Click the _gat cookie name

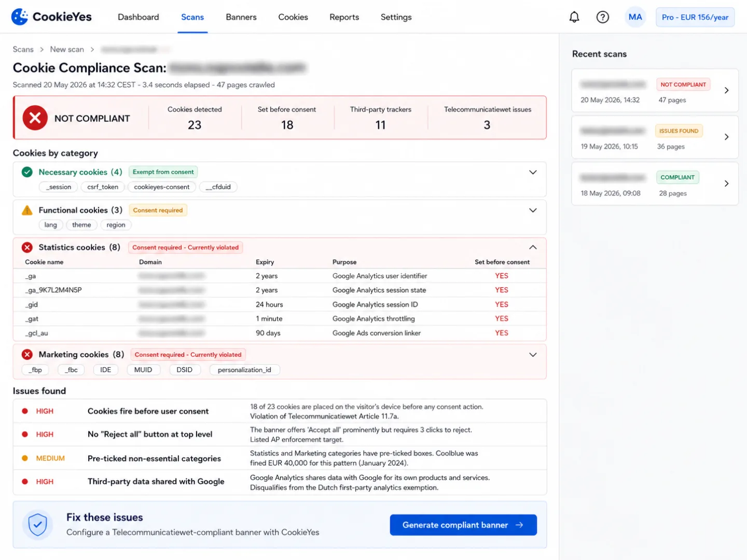32,318
